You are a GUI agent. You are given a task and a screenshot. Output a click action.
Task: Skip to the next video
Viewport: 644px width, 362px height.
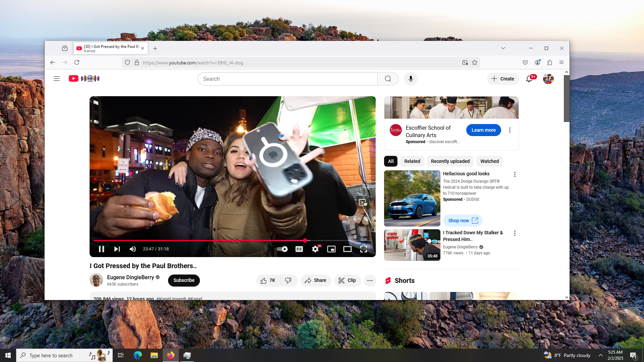click(x=117, y=249)
